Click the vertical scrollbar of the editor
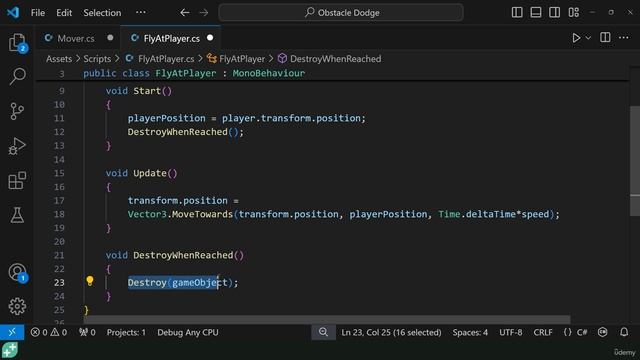Image resolution: width=640 pixels, height=360 pixels. tap(635, 161)
